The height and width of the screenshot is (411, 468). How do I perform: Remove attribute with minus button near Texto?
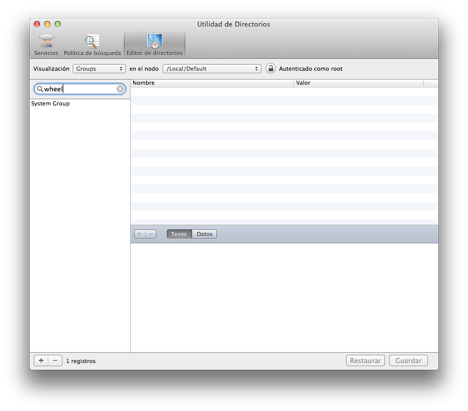click(x=151, y=234)
